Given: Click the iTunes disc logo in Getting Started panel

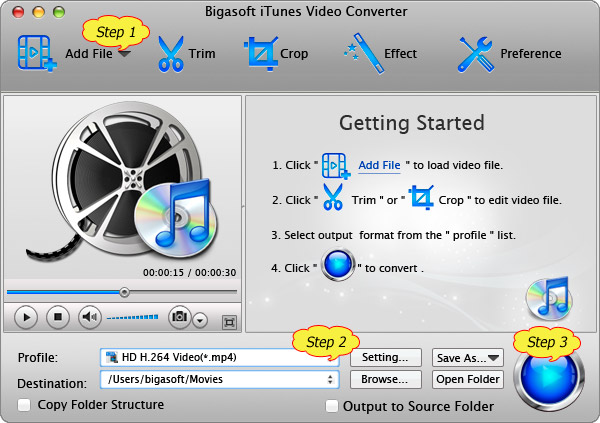Looking at the screenshot, I should [x=549, y=298].
